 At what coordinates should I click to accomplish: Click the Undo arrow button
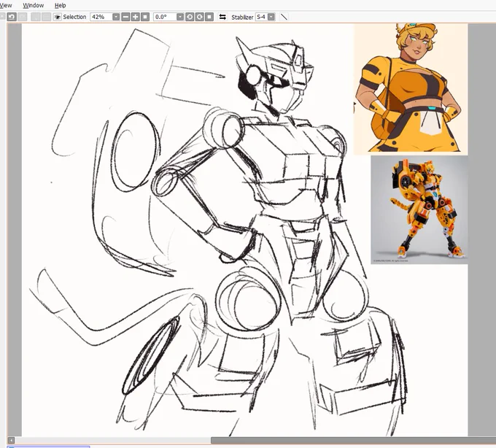12,17
